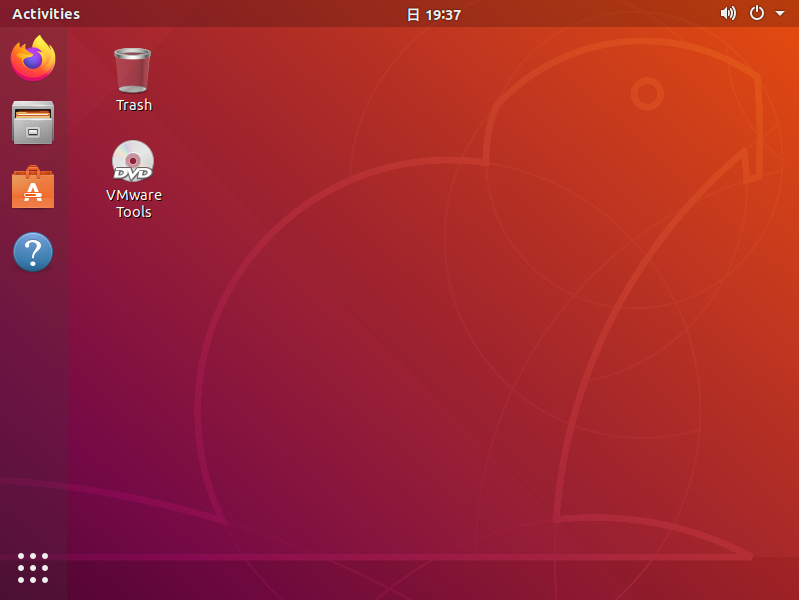Screen dimensions: 799x600
Task: Select the VMware Tools DVD icon
Action: point(132,161)
